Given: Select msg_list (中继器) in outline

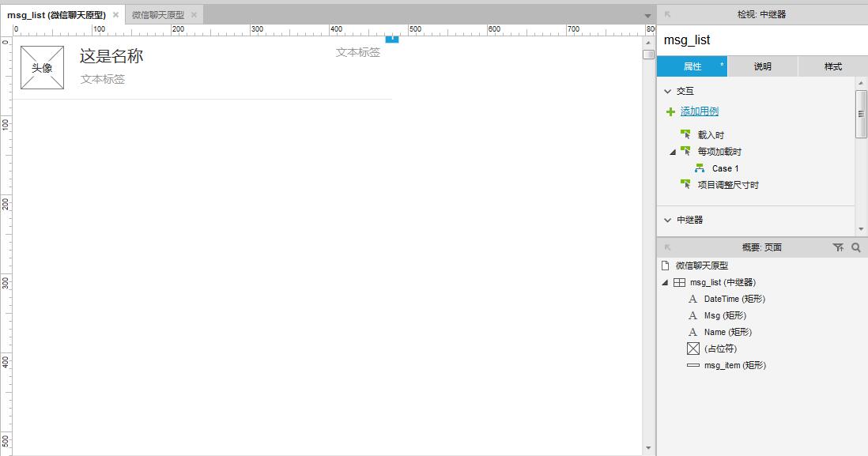Looking at the screenshot, I should click(723, 282).
